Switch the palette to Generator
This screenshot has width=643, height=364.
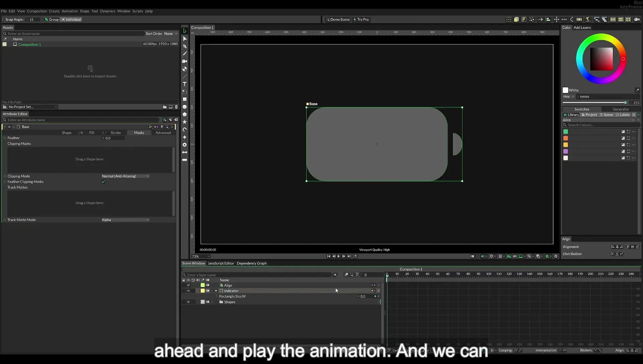coord(621,109)
